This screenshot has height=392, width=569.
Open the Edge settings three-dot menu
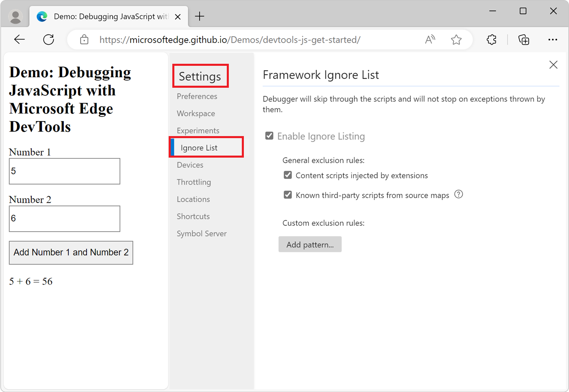point(553,39)
